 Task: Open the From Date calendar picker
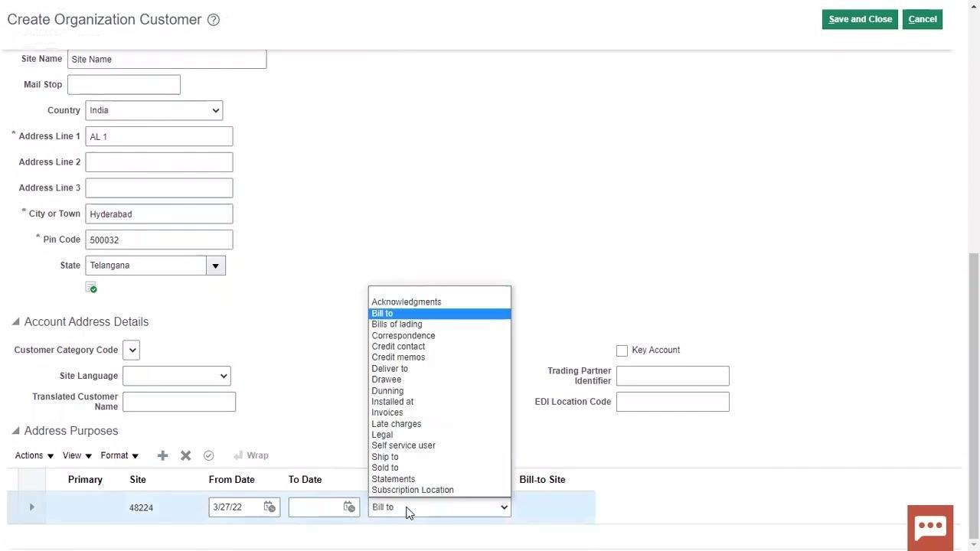tap(269, 507)
